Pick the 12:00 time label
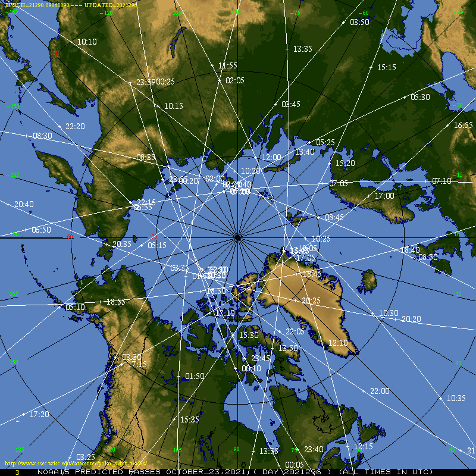 [x=271, y=157]
